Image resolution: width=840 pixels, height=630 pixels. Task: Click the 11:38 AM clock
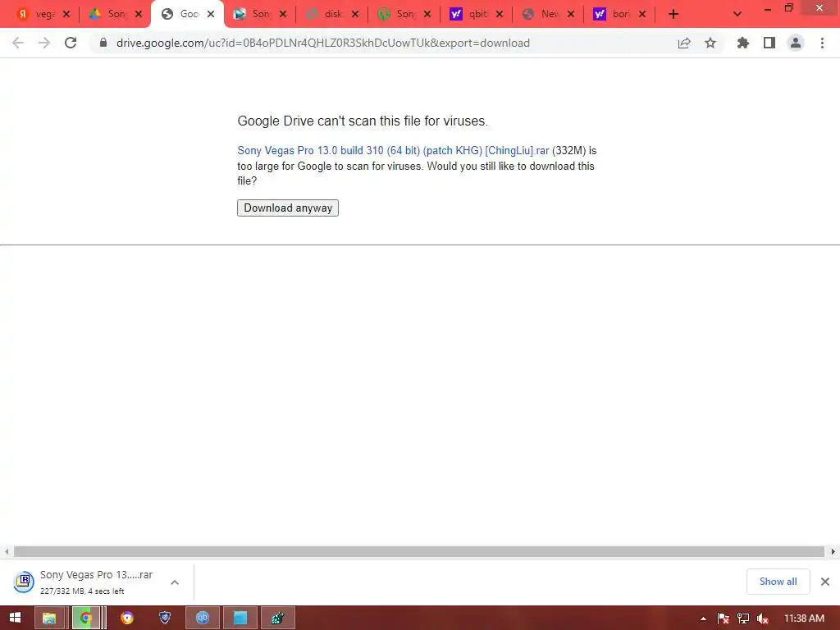[x=804, y=619]
